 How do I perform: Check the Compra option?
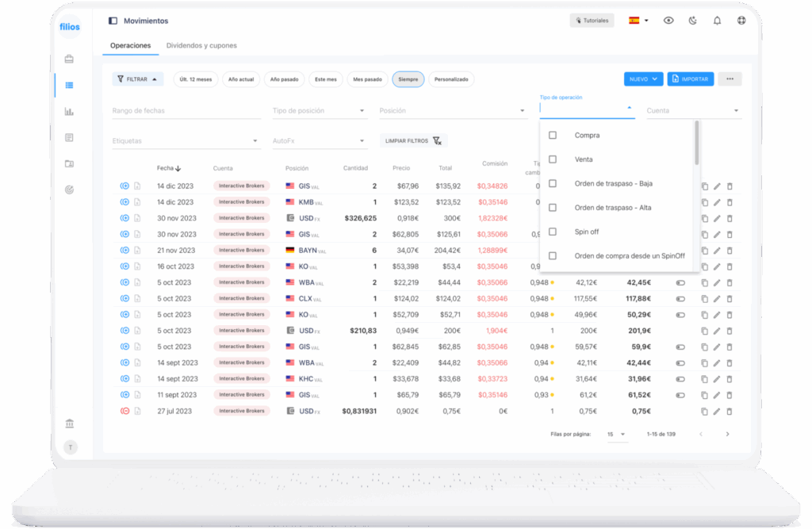coord(553,136)
